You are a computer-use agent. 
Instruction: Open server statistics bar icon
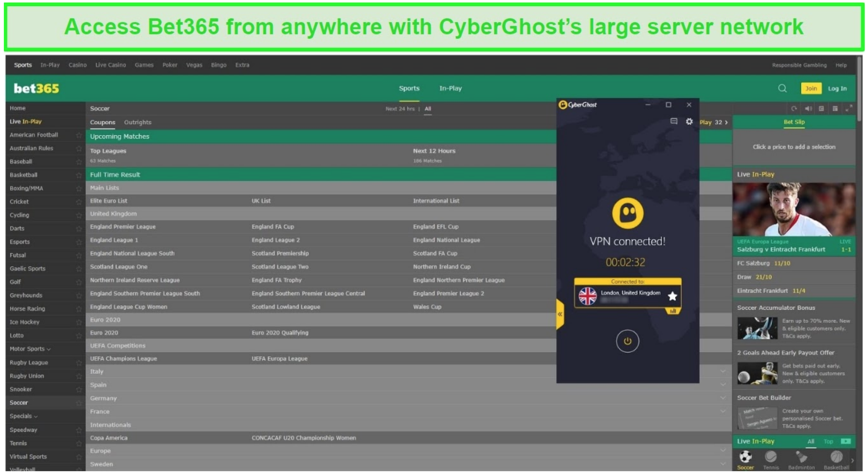[673, 311]
